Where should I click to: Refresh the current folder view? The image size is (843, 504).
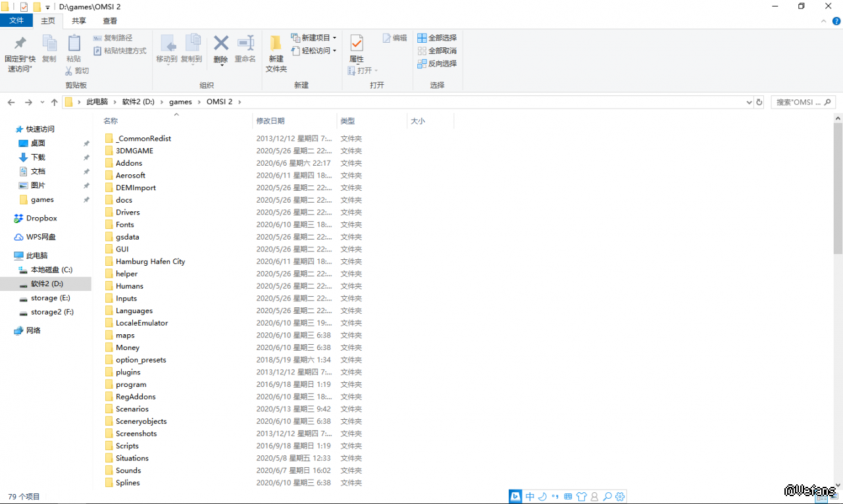tap(759, 102)
